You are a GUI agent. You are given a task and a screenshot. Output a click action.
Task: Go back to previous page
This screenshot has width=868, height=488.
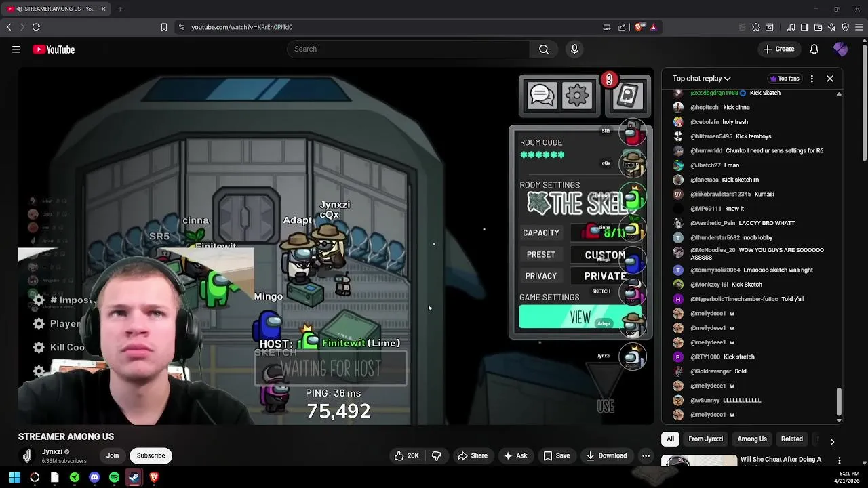coord(9,27)
